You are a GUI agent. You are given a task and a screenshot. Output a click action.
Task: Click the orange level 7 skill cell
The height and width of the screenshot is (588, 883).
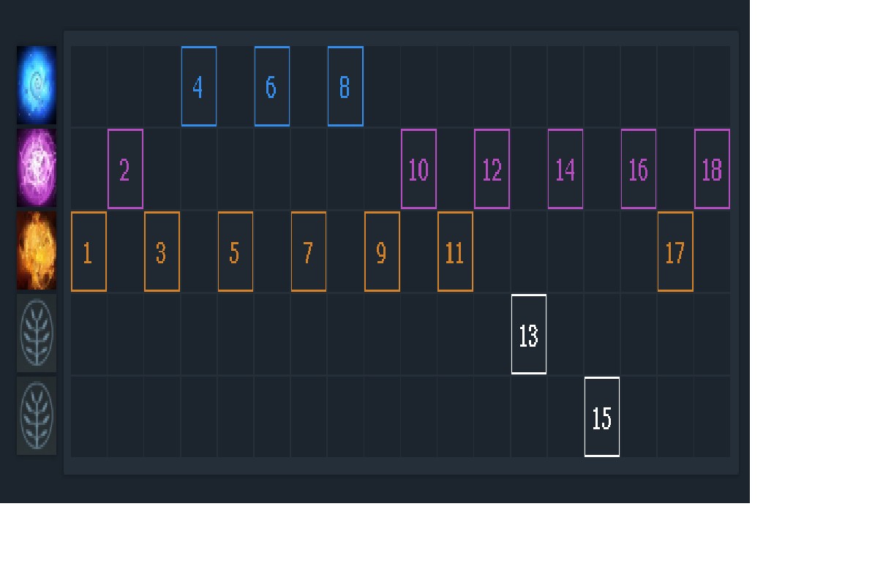309,252
